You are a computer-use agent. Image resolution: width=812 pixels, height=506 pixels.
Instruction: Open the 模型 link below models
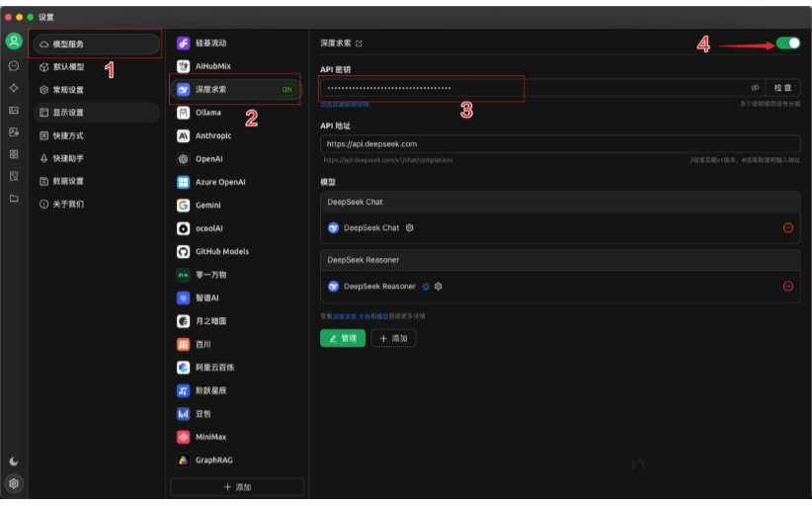click(x=382, y=316)
